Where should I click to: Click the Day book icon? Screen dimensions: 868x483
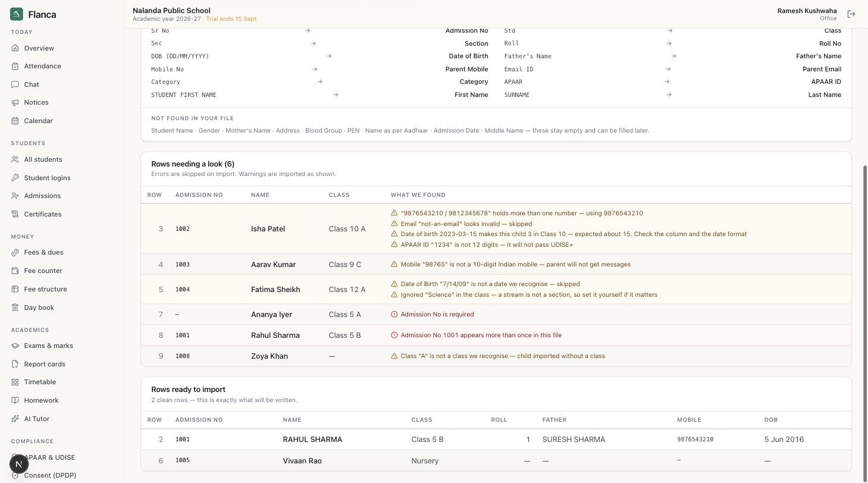[x=15, y=308]
